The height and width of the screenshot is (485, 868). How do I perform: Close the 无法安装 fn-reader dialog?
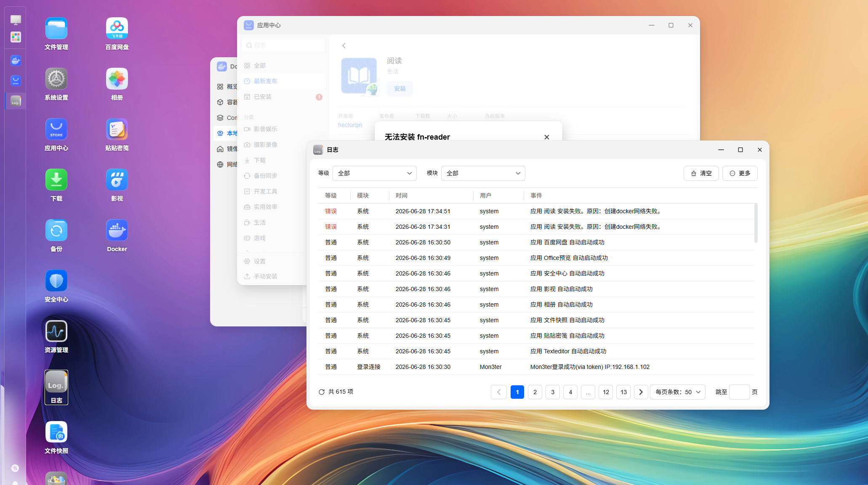click(x=547, y=137)
